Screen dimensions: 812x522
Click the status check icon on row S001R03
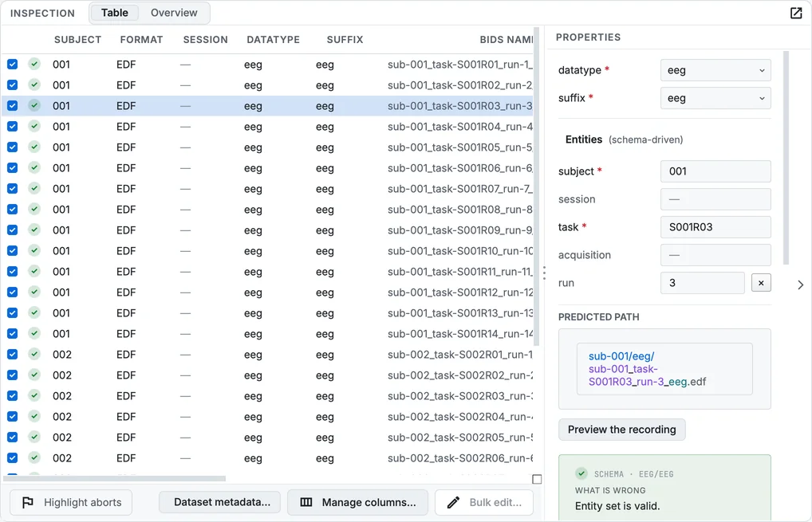click(x=34, y=105)
